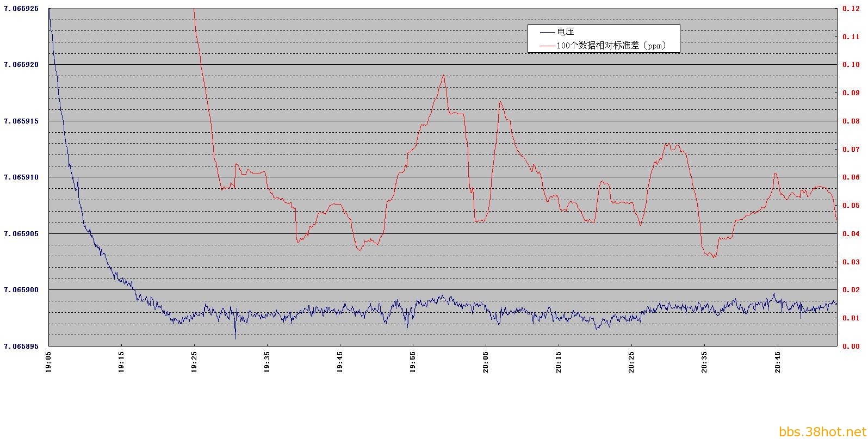
Task: Click the right axis value 0.05
Action: tap(851, 206)
